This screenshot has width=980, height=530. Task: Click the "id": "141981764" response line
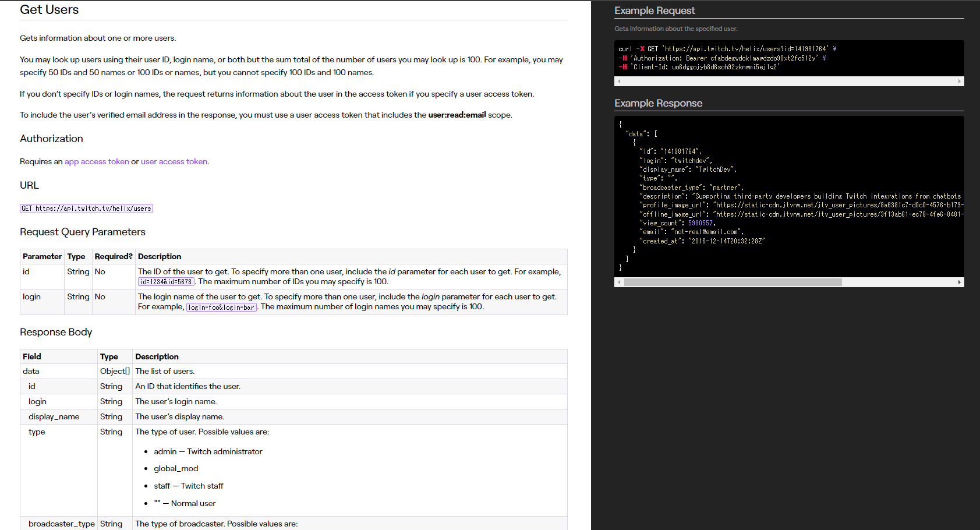tap(671, 151)
